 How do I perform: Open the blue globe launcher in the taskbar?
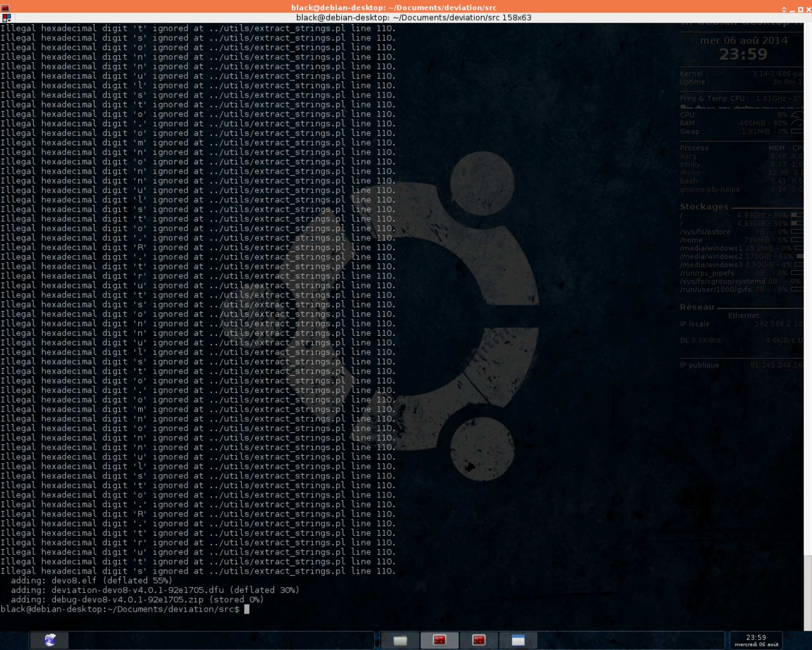pyautogui.click(x=50, y=640)
